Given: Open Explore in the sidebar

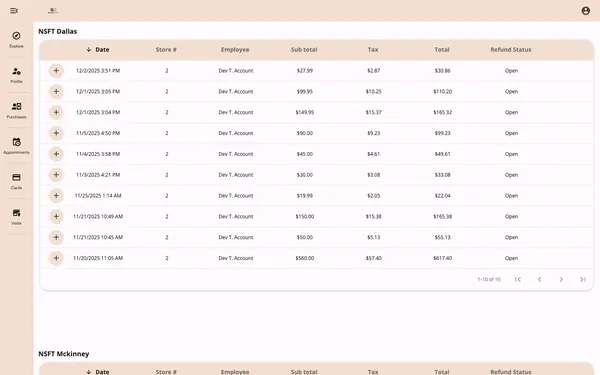Looking at the screenshot, I should [16, 40].
